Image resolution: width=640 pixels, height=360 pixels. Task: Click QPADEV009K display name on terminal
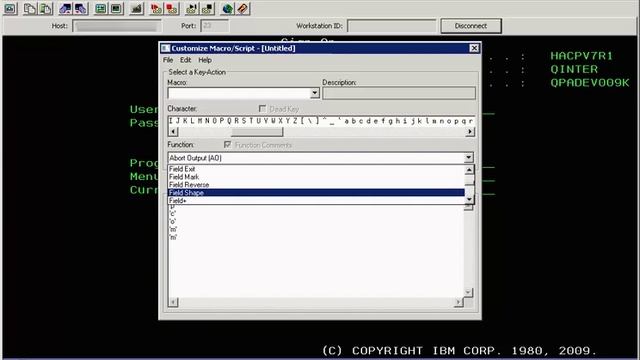(590, 83)
